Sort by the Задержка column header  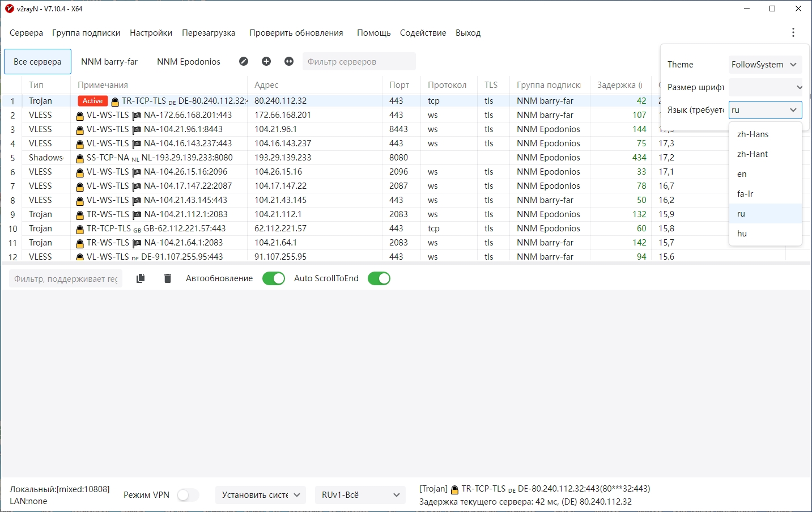(621, 85)
